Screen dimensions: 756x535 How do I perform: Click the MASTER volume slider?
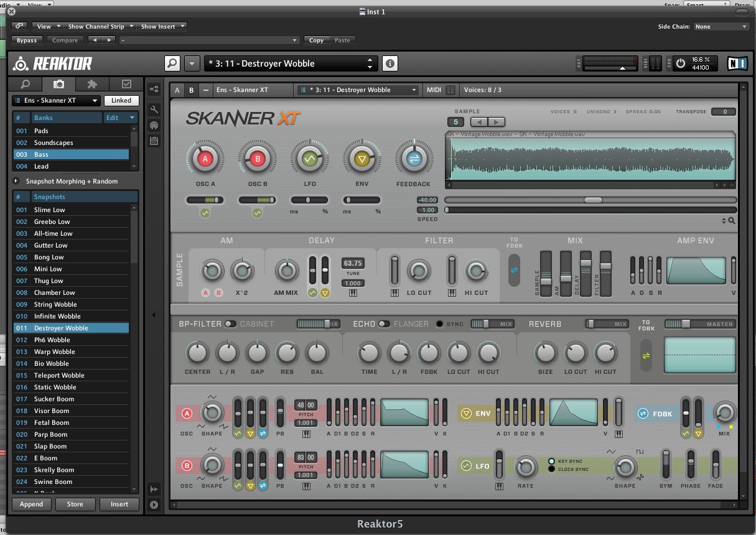[699, 324]
